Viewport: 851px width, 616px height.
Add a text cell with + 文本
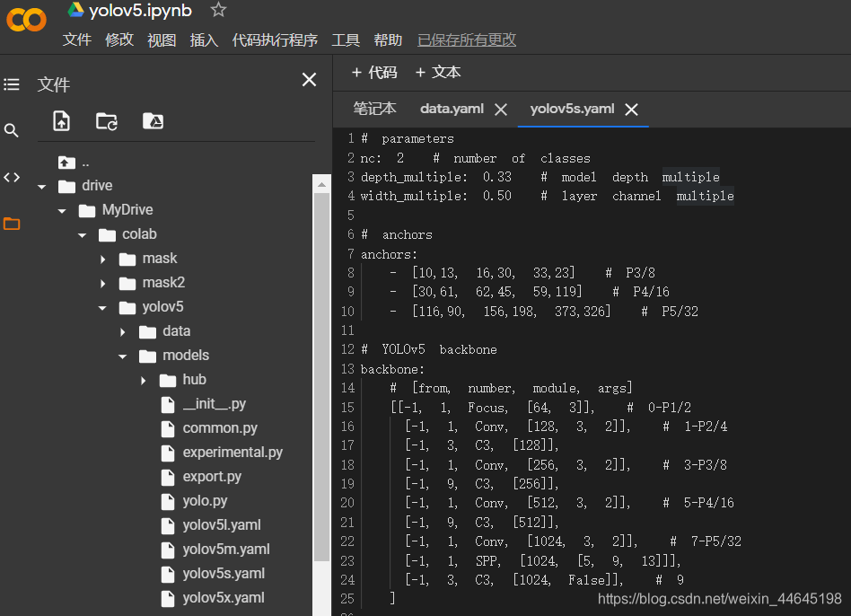click(437, 72)
